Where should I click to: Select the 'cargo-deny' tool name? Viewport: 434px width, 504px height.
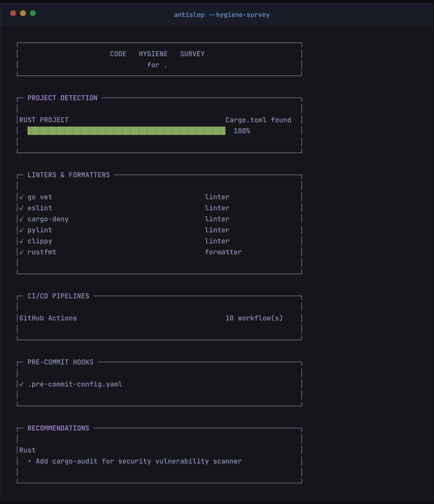[x=48, y=219]
